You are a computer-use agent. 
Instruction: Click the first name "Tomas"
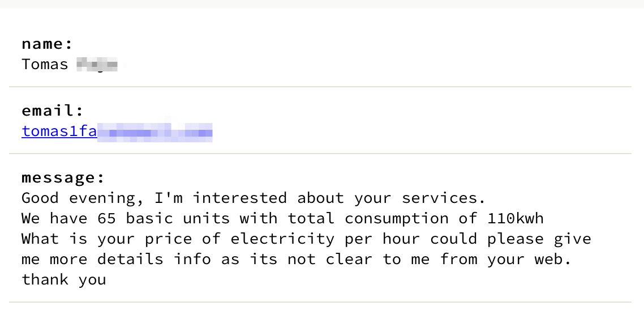[45, 64]
